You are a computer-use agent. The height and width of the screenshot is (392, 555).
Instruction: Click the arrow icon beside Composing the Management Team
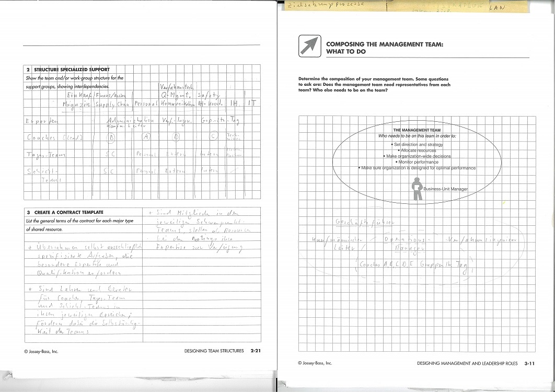pos(310,46)
